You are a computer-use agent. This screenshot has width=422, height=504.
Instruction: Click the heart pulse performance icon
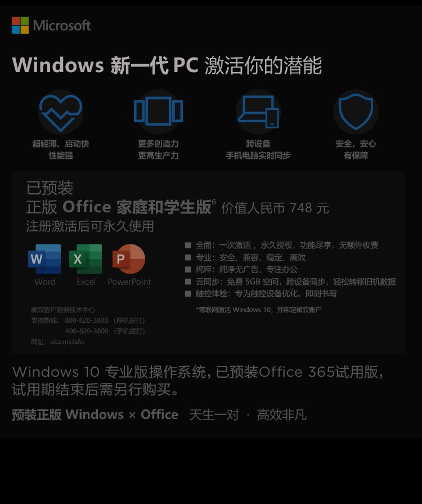[x=61, y=112]
